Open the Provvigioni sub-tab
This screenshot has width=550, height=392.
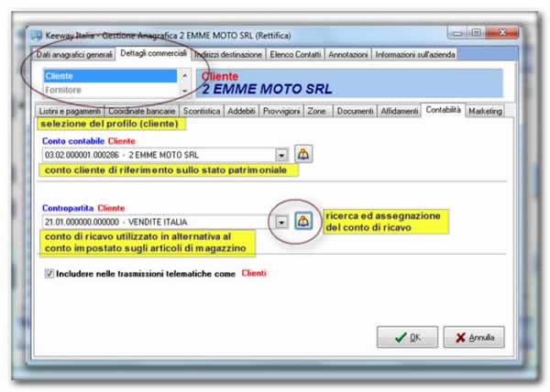click(x=280, y=111)
